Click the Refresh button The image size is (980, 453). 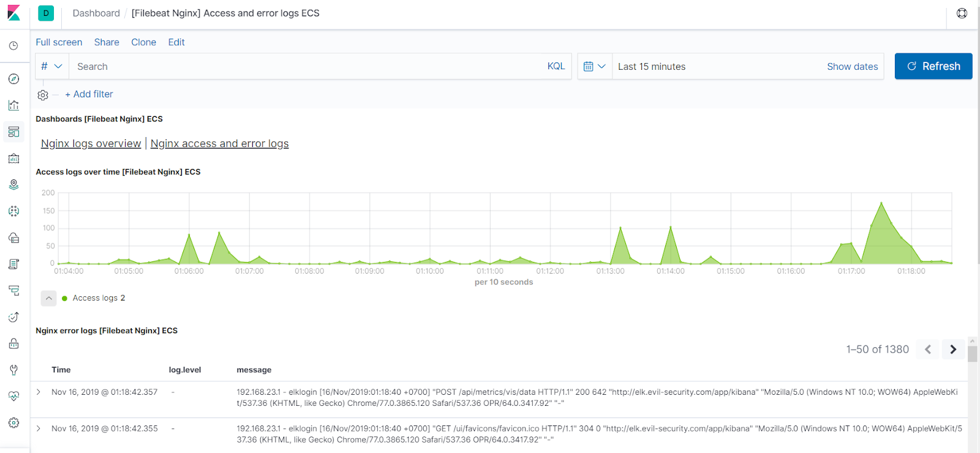[933, 66]
